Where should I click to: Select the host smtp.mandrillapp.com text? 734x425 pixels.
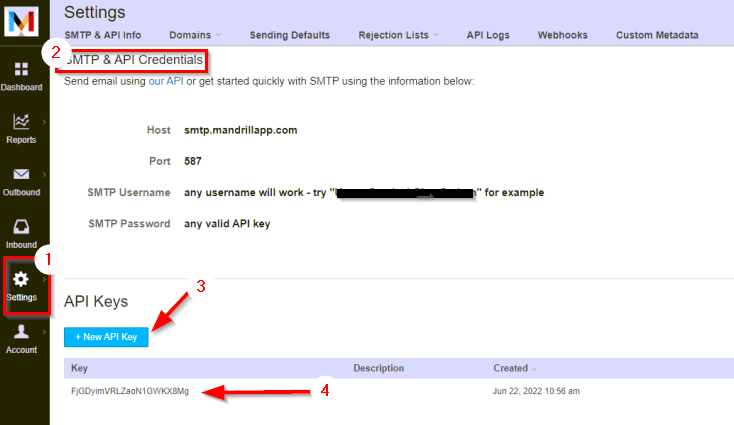click(241, 130)
